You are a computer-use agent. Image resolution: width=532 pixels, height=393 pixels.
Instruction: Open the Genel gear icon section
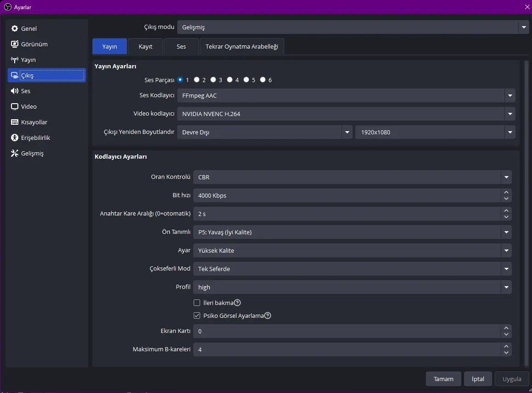pyautogui.click(x=15, y=28)
